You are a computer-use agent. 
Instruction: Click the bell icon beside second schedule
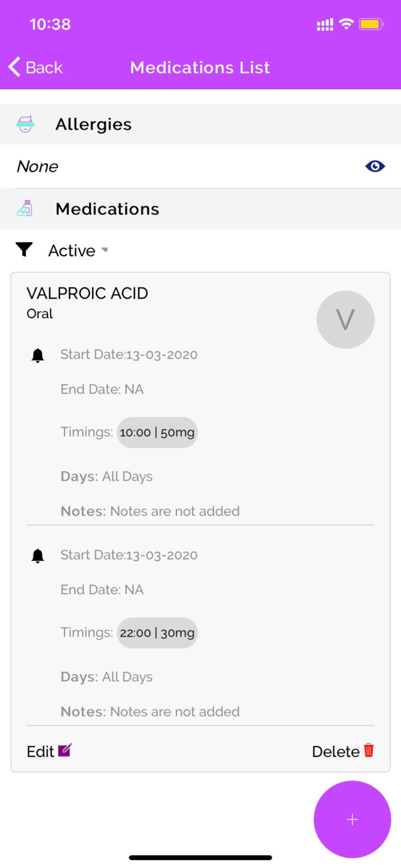tap(39, 555)
